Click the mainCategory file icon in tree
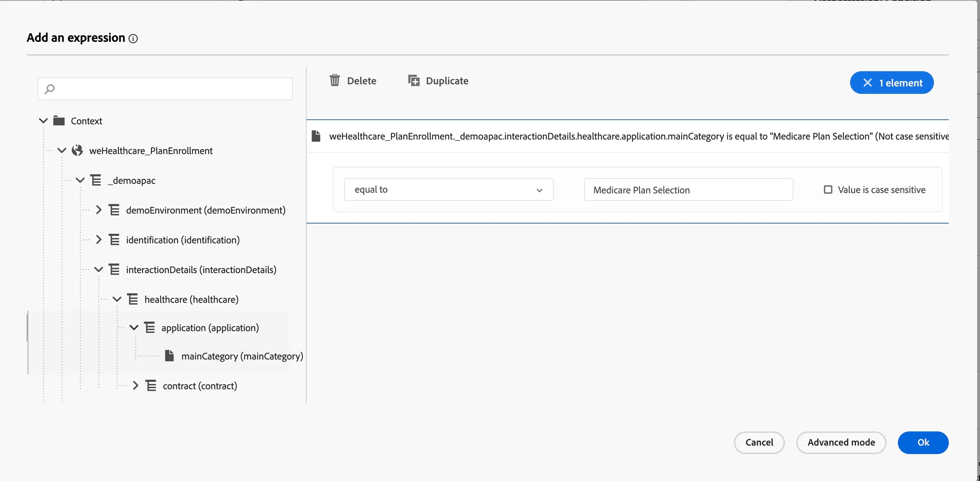The image size is (980, 481). pyautogui.click(x=169, y=356)
